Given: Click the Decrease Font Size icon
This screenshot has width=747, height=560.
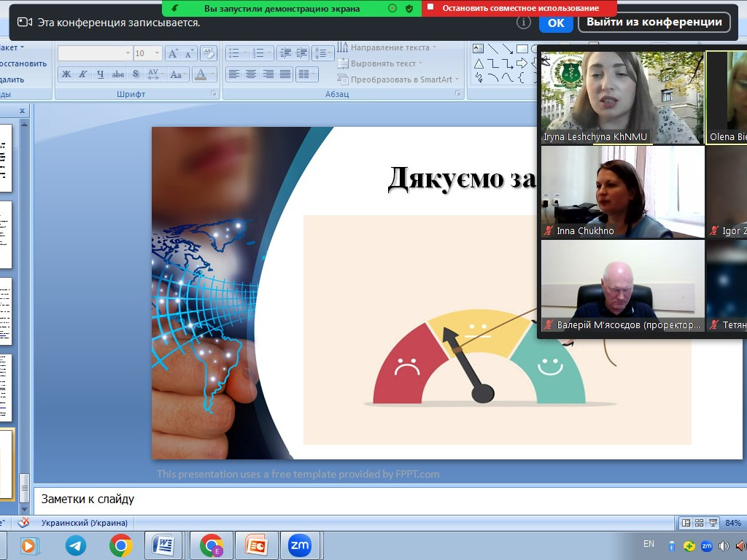Looking at the screenshot, I should point(189,53).
